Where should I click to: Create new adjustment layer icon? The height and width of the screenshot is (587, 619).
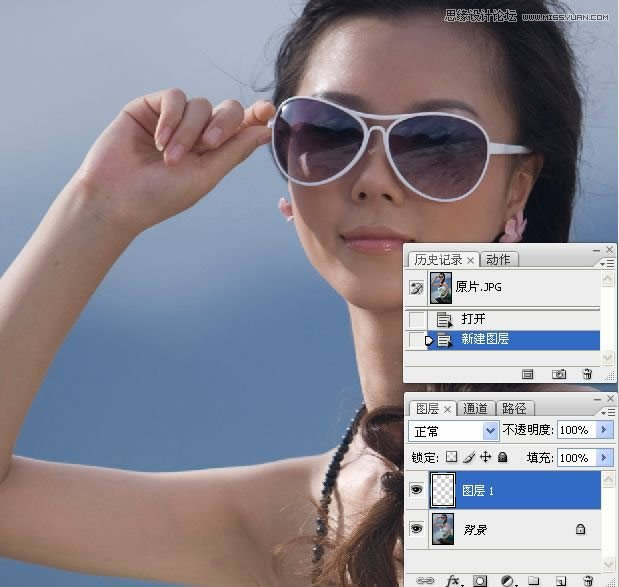(x=507, y=579)
